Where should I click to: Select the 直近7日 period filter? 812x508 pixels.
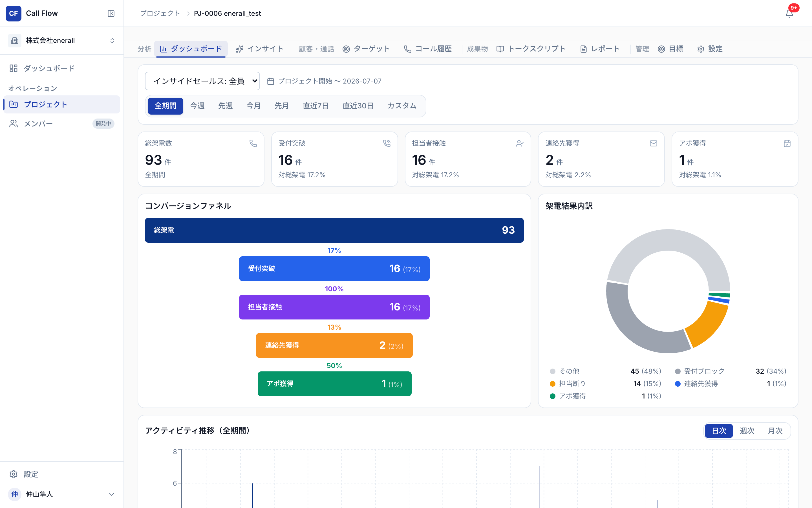tap(315, 106)
